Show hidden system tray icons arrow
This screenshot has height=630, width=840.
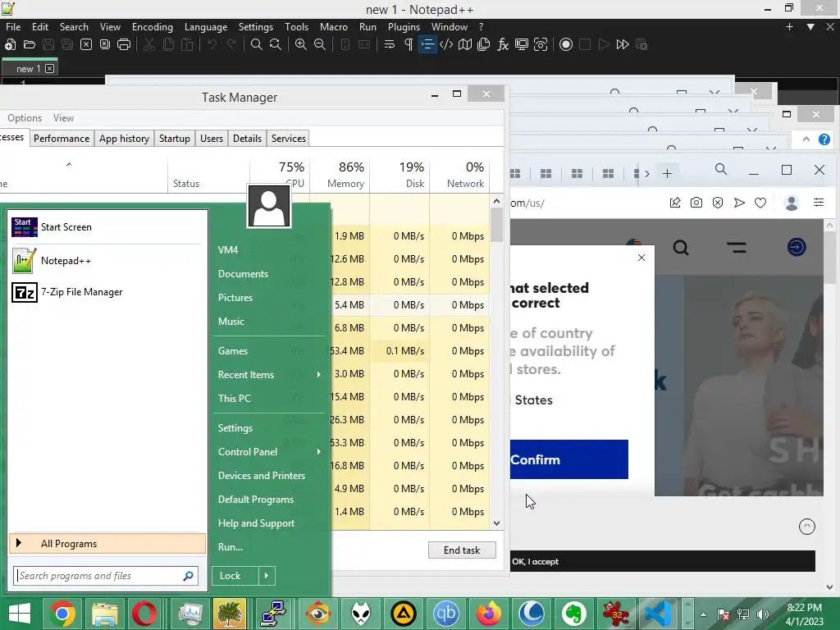(703, 614)
